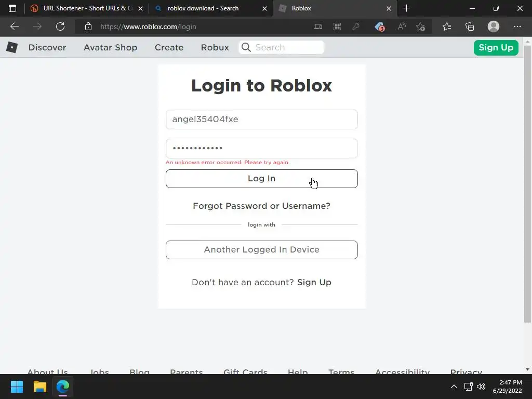Open Edge settings and more menu

[x=517, y=26]
